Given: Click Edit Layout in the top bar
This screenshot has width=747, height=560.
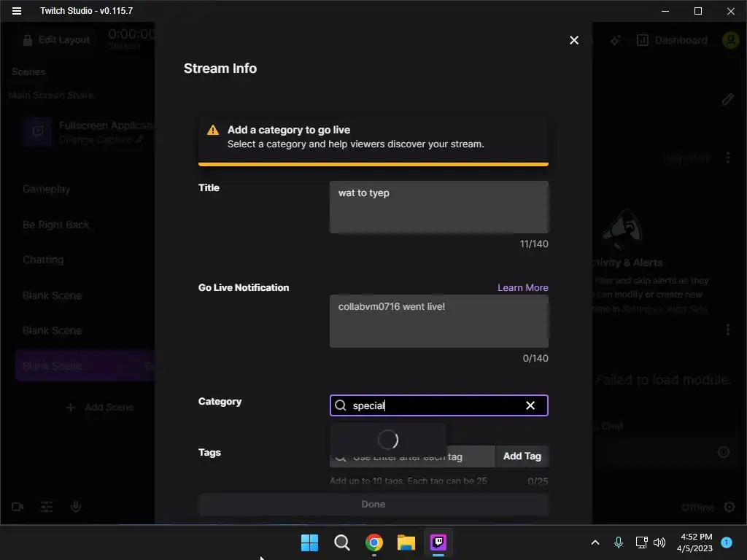Looking at the screenshot, I should 56,40.
